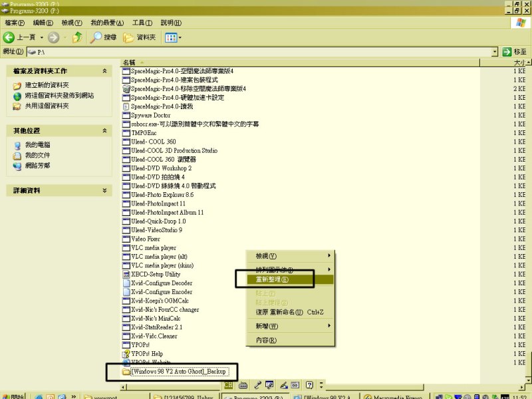
Task: Expand the 檢視(V) submenu in context menu
Action: point(291,256)
